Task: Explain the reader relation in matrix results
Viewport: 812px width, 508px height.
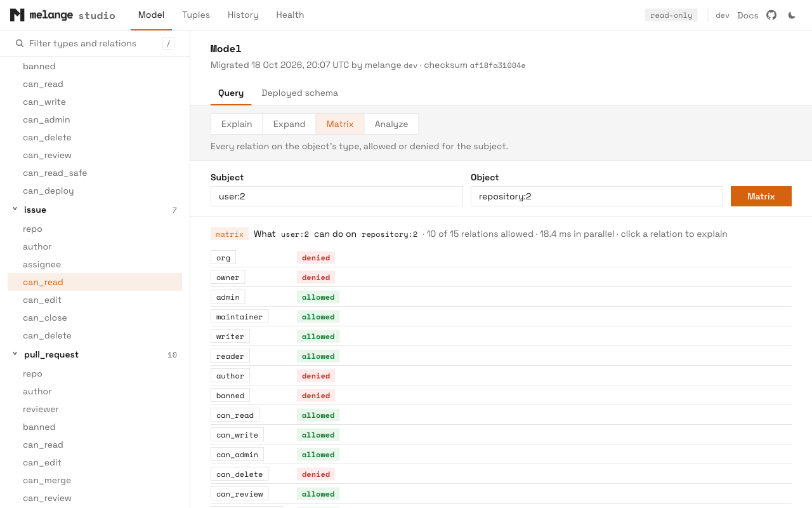Action: (230, 356)
